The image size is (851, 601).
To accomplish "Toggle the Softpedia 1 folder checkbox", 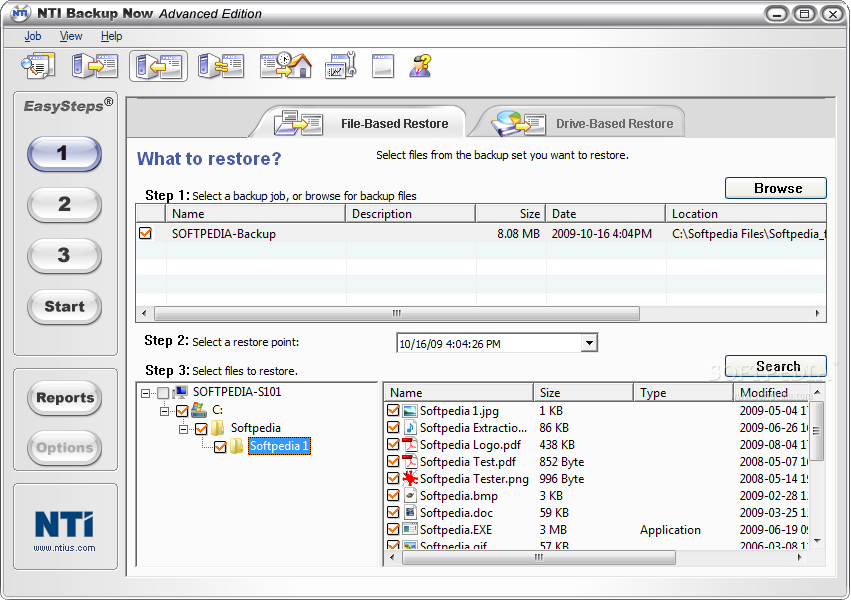I will coord(220,447).
